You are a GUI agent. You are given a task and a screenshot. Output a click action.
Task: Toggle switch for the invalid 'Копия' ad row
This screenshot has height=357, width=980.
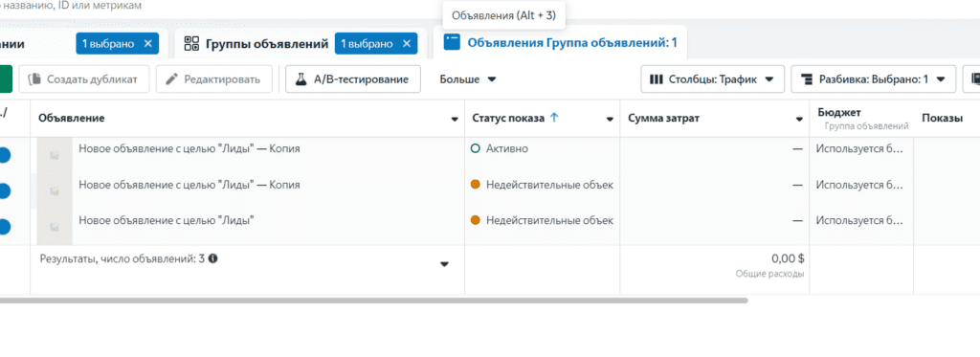tap(4, 190)
